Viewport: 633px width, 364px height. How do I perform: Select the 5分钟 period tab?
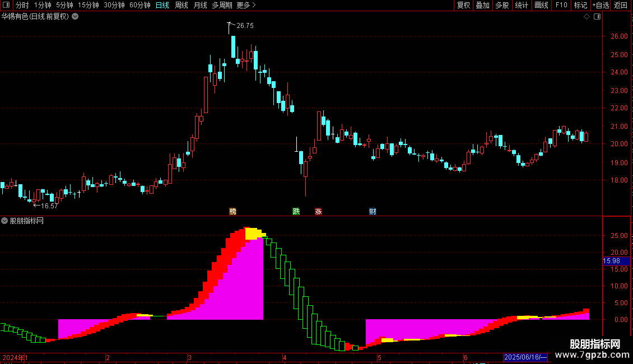[x=64, y=5]
